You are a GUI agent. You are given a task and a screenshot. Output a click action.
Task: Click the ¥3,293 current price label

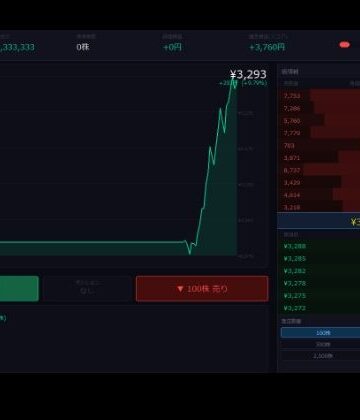(248, 74)
